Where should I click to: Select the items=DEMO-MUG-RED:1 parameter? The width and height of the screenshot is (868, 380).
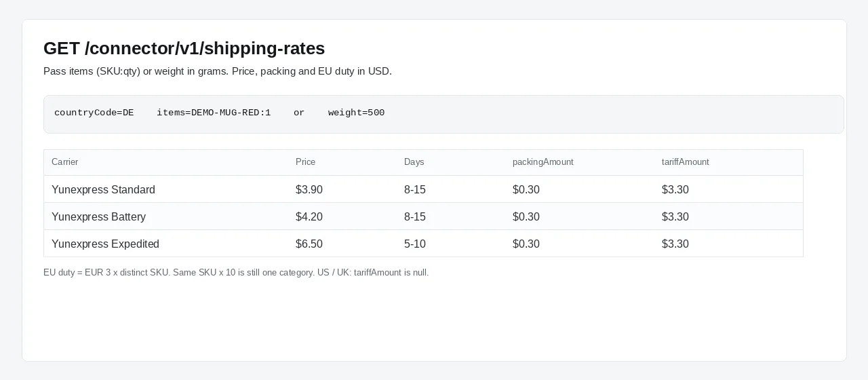coord(214,113)
